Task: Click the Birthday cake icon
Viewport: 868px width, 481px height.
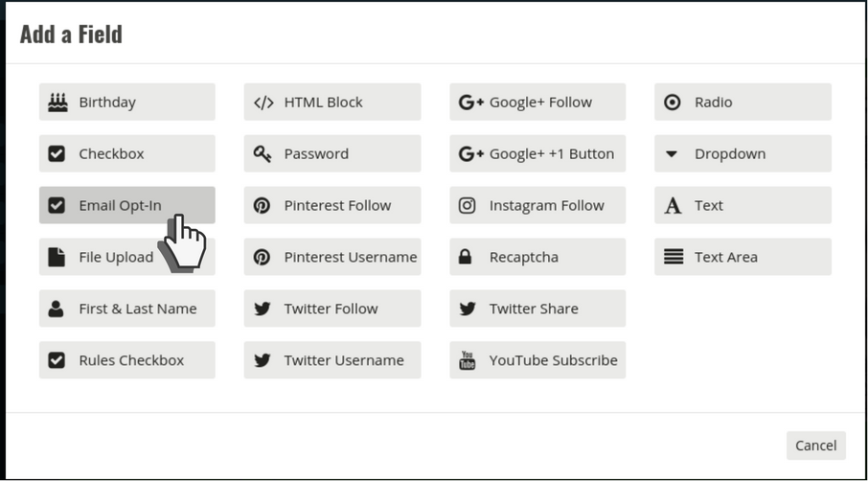Action: 57,102
